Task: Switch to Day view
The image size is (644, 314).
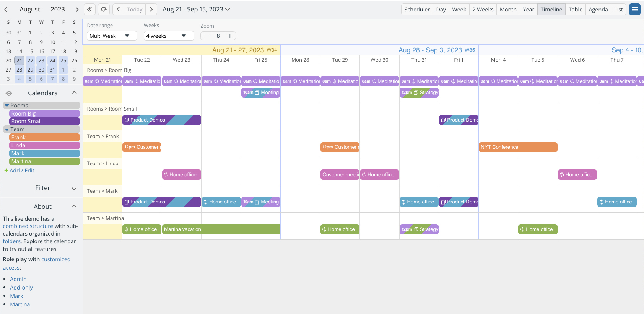Action: [x=441, y=10]
